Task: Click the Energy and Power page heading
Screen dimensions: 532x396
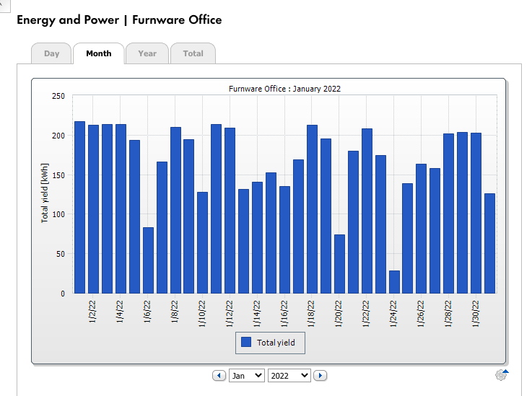Action: pos(119,20)
